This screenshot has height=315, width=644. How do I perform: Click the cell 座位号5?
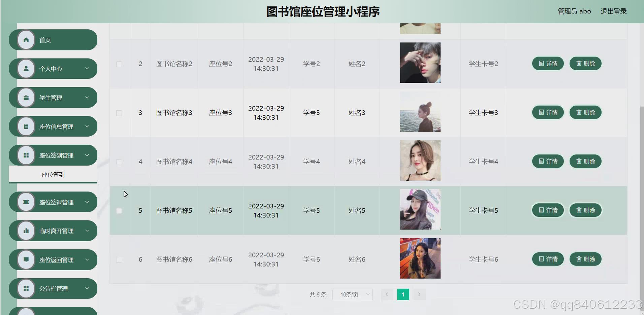tap(221, 210)
